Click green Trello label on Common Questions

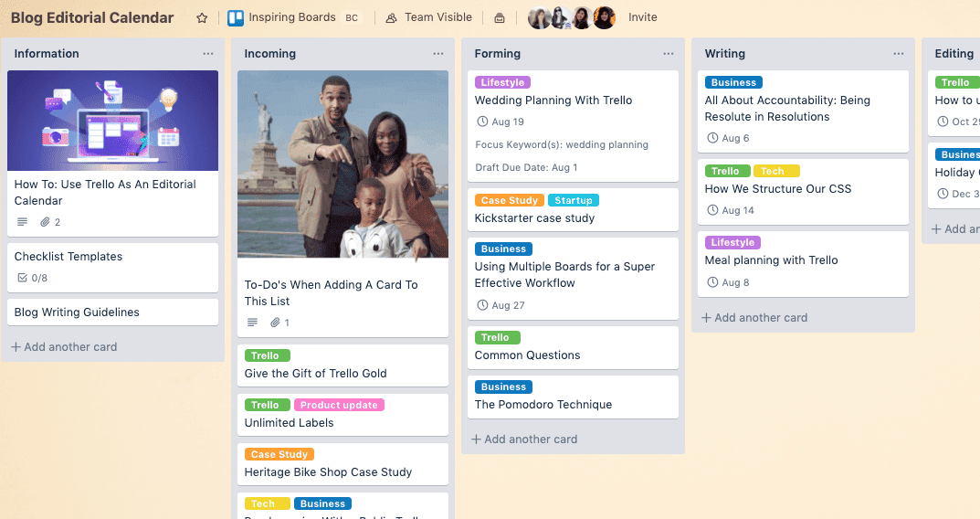click(x=498, y=338)
